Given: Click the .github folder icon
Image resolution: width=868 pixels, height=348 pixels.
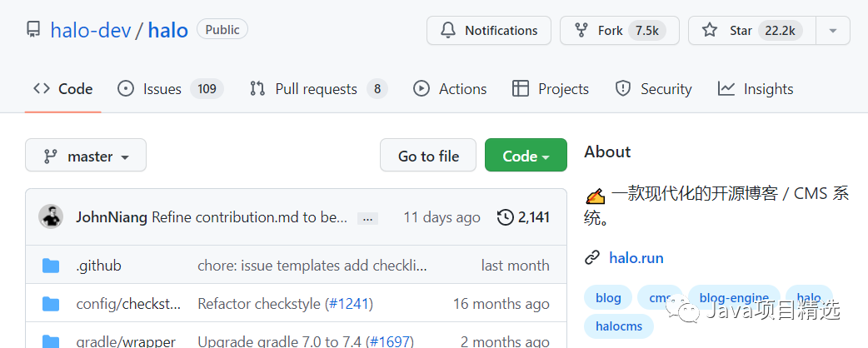Looking at the screenshot, I should pos(51,266).
